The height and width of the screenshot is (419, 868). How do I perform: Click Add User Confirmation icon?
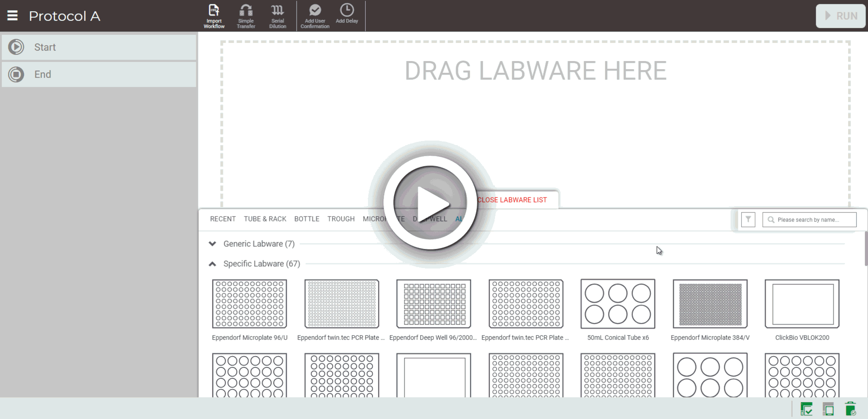(x=315, y=16)
